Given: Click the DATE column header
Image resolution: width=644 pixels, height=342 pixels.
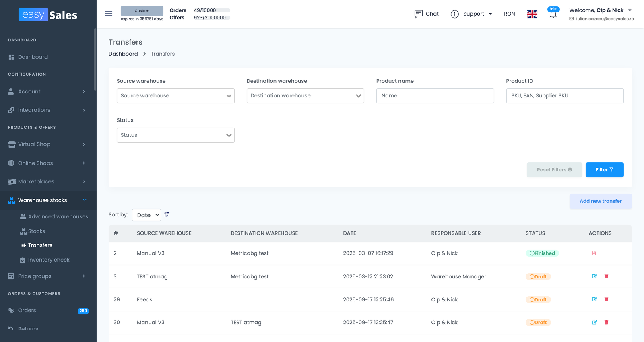Looking at the screenshot, I should [x=349, y=233].
